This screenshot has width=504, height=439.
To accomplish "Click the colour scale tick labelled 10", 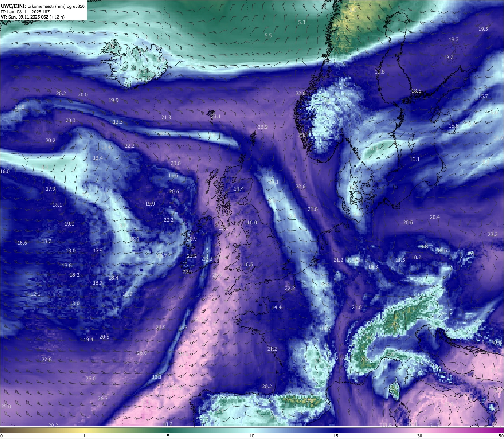I will [x=252, y=436].
